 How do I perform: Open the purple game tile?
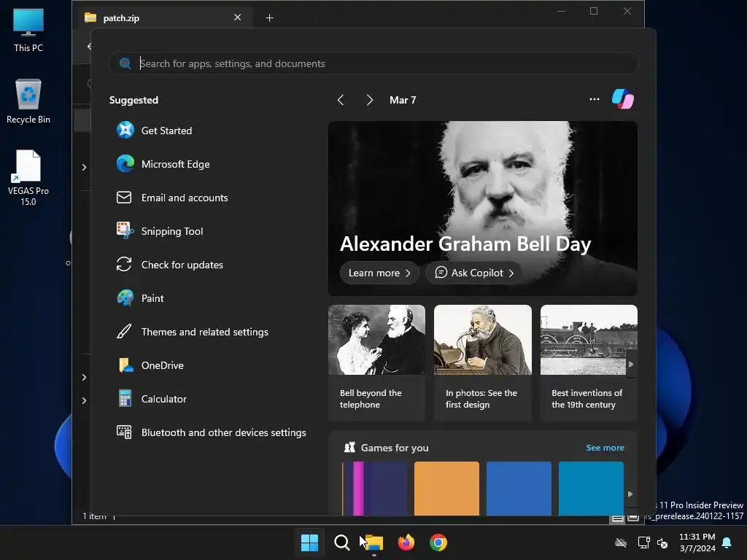pyautogui.click(x=375, y=488)
